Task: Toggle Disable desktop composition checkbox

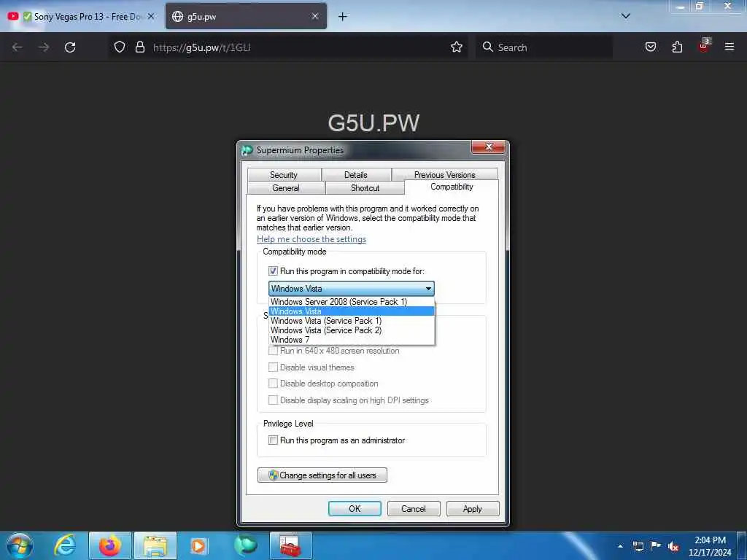Action: click(x=273, y=384)
